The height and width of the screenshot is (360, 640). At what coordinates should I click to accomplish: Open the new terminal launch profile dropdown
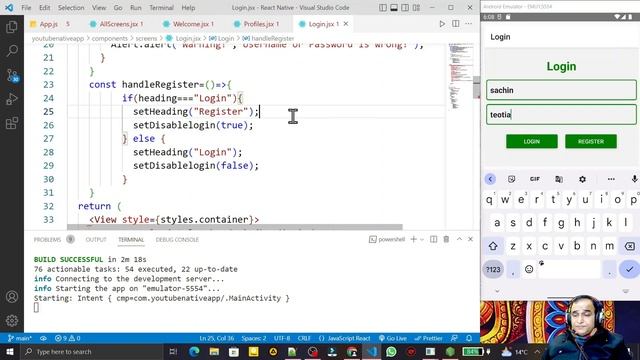pyautogui.click(x=422, y=239)
